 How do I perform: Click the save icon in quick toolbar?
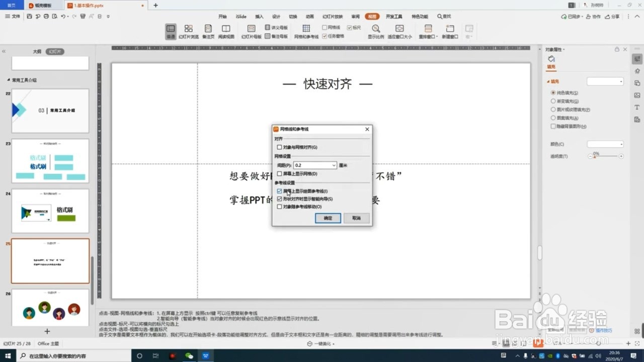(x=30, y=17)
